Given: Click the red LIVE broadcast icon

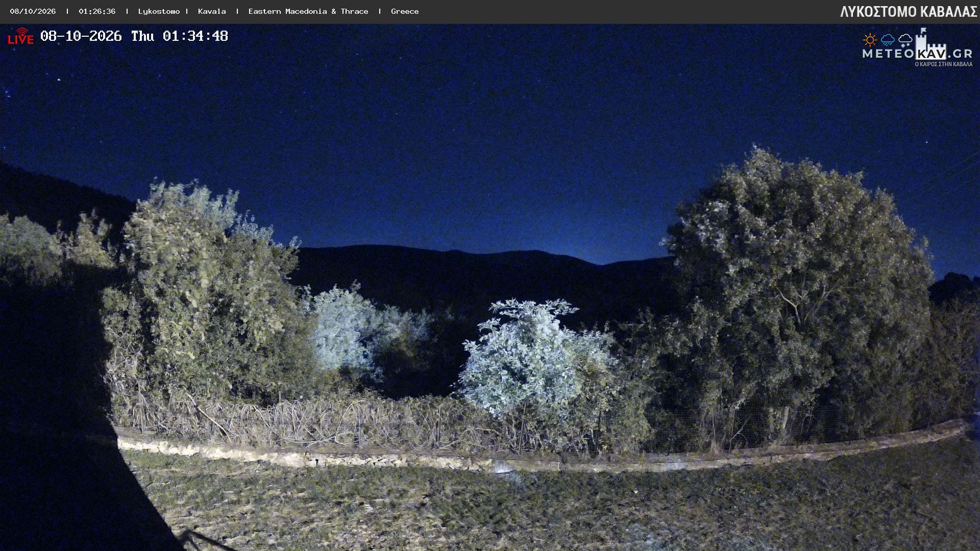Looking at the screenshot, I should [20, 36].
